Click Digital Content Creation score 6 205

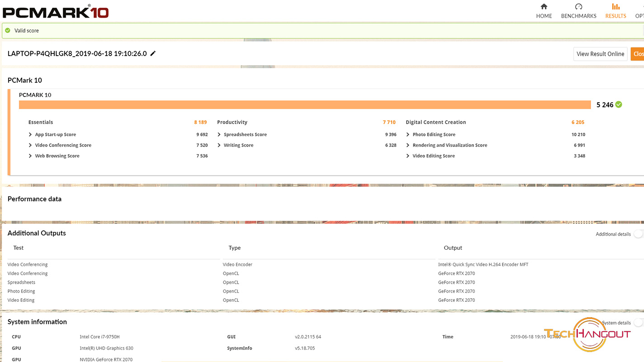coord(578,122)
